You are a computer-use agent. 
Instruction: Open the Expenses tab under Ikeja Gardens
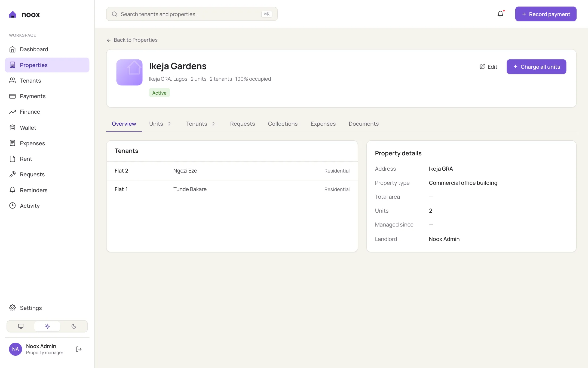323,124
